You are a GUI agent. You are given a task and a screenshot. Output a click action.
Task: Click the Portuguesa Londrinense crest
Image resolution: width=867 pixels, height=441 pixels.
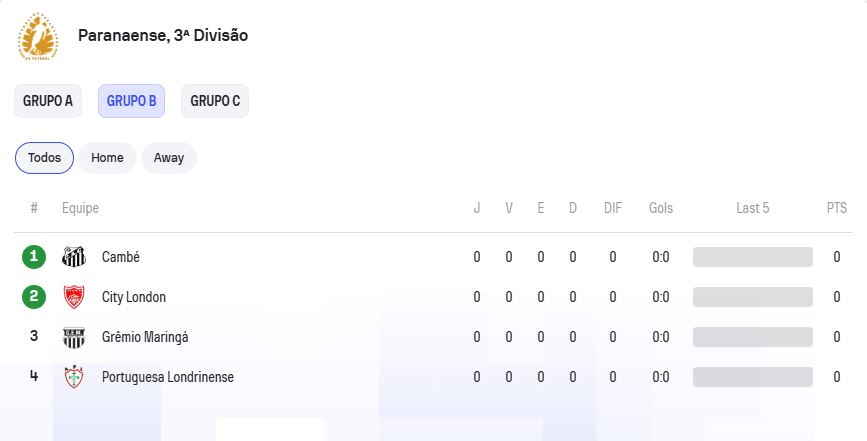(x=74, y=377)
